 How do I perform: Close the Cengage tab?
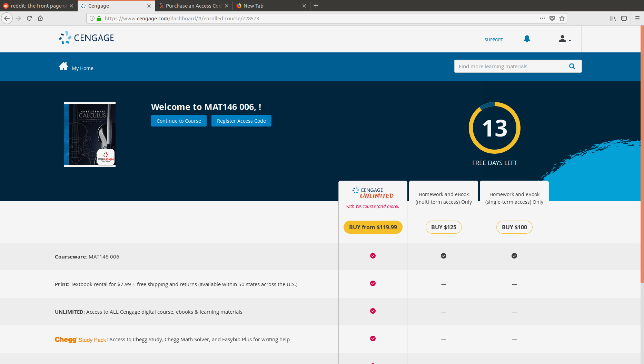[149, 6]
